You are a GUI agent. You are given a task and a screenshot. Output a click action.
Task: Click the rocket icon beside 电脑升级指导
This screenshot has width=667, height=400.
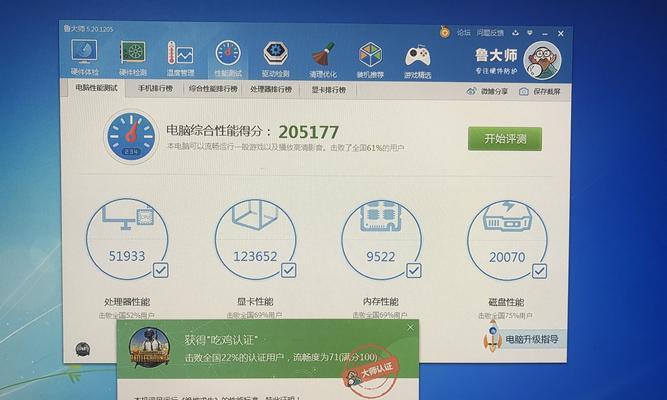[492, 337]
